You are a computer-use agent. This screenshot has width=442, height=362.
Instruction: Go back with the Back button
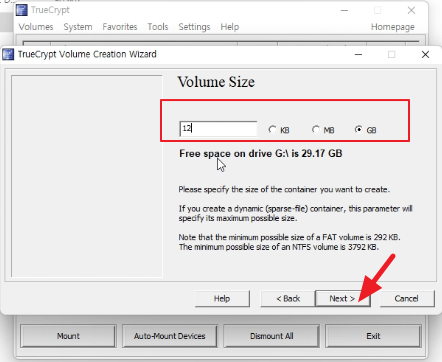(x=288, y=298)
